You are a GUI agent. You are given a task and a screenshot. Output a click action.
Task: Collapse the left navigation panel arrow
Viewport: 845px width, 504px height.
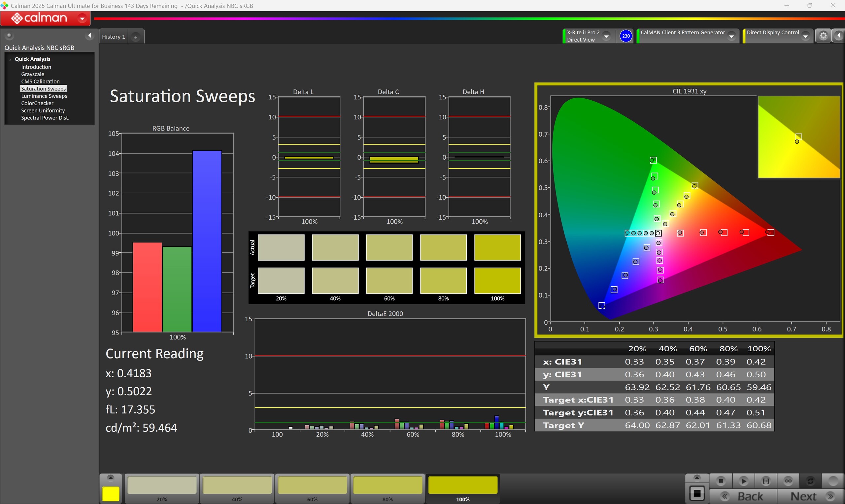pyautogui.click(x=89, y=35)
